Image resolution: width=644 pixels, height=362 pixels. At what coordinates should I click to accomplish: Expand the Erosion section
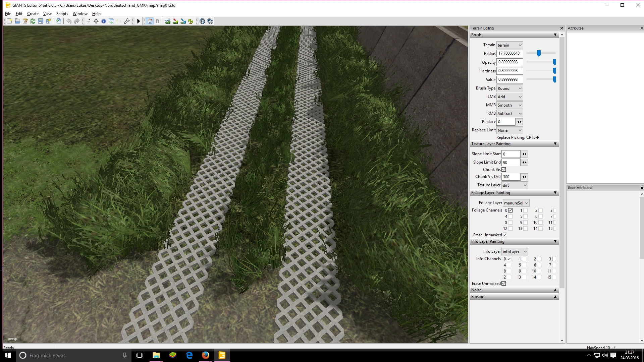555,297
